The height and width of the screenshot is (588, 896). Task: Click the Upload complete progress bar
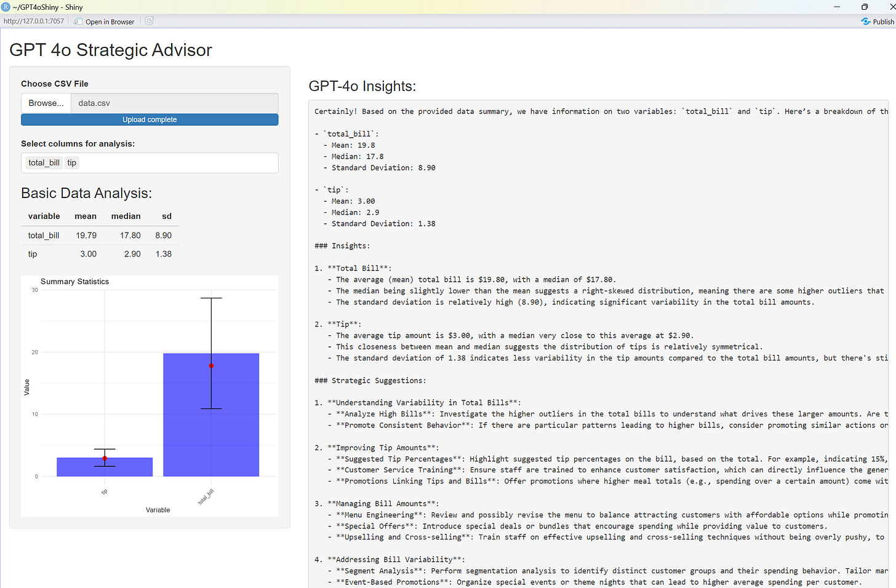point(150,120)
